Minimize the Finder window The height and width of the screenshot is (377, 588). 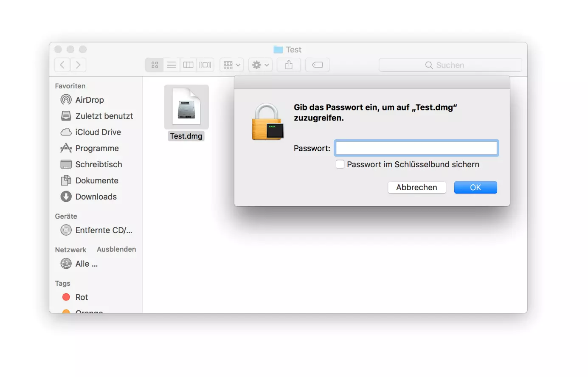click(x=70, y=49)
